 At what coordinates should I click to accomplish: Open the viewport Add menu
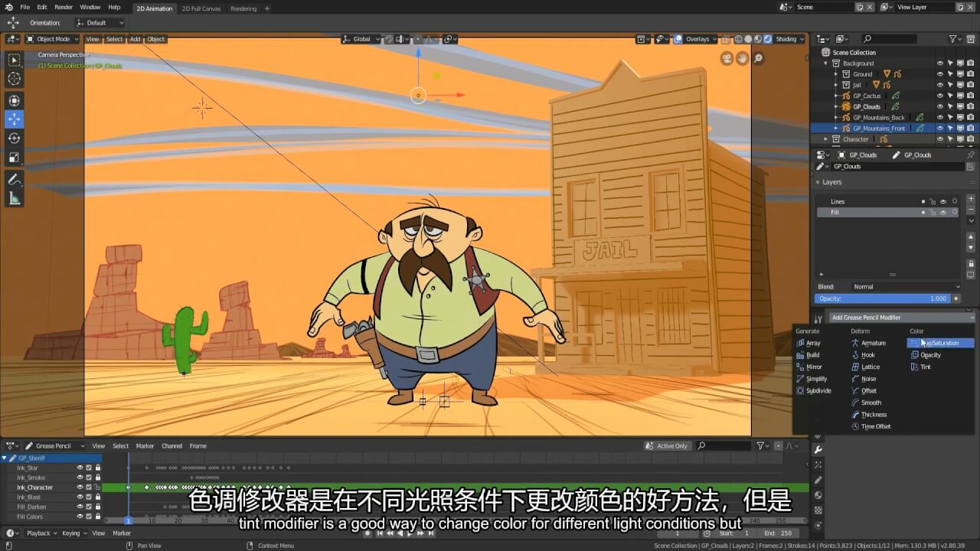(x=135, y=39)
